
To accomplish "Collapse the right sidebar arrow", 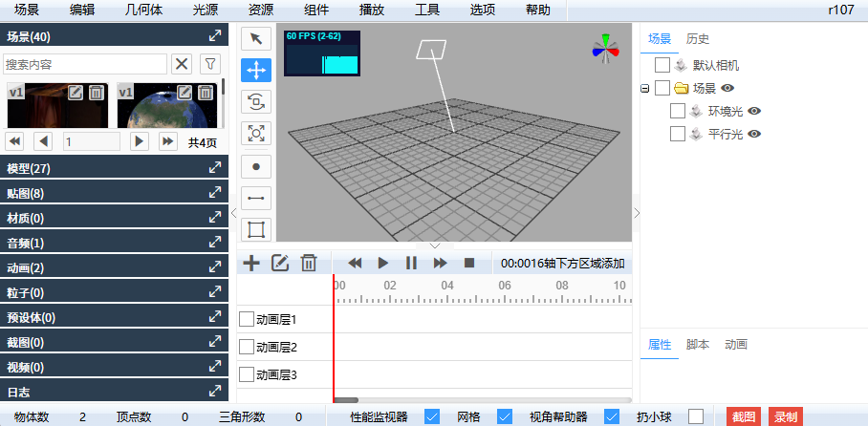I will (636, 213).
